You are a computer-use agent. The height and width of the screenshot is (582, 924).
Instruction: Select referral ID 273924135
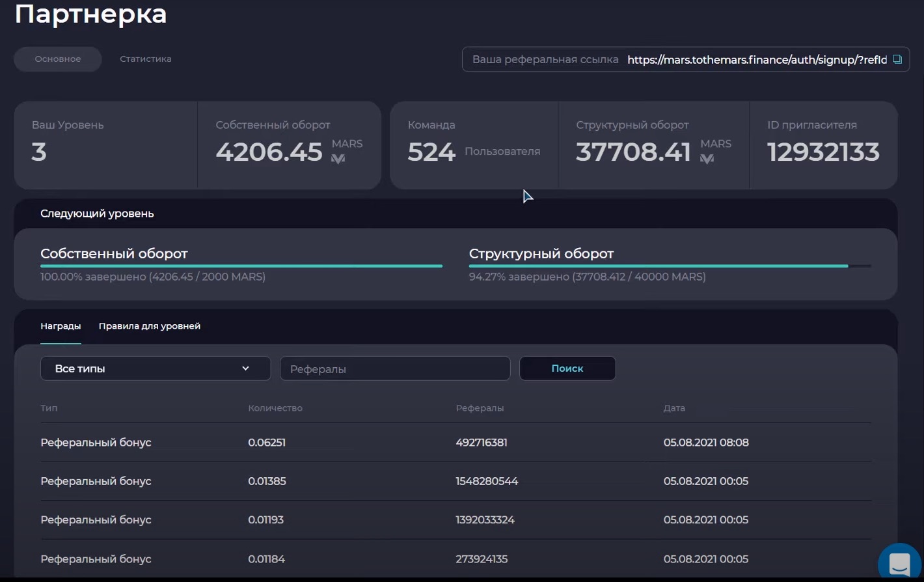click(482, 559)
